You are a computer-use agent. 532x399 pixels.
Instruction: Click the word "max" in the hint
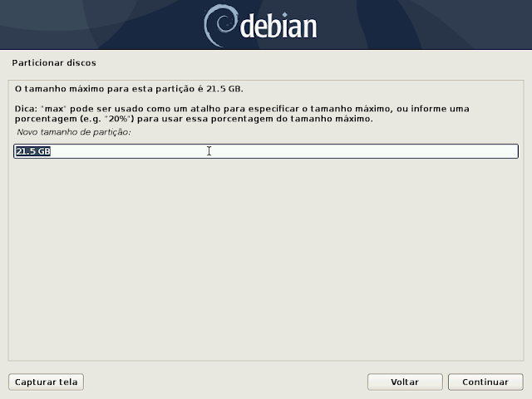tap(53, 109)
